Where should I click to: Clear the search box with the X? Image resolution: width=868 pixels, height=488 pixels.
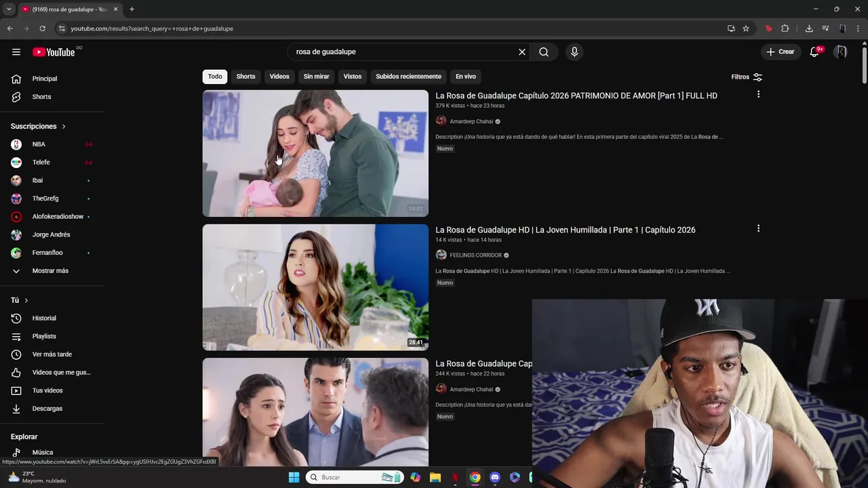(x=522, y=52)
